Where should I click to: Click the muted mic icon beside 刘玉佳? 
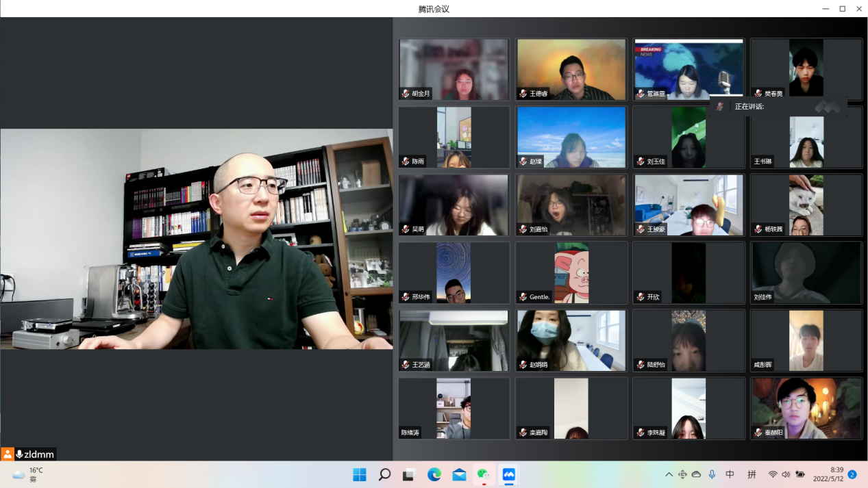pos(641,162)
